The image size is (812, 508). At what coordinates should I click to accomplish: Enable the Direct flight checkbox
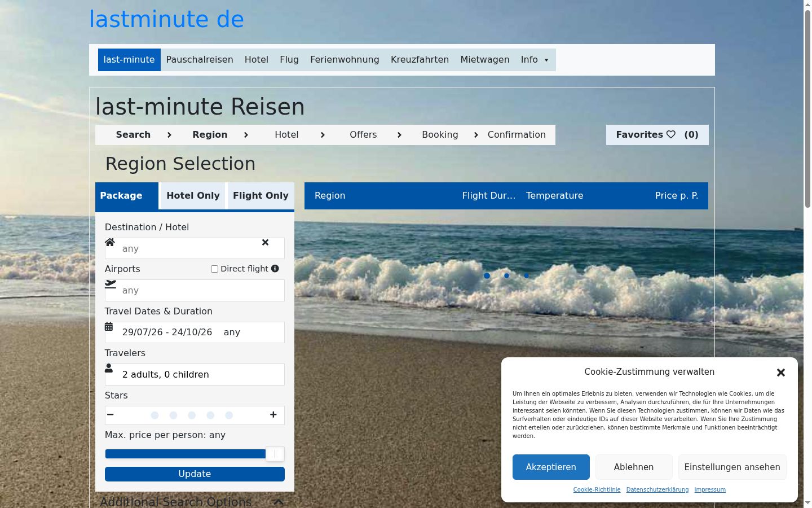(214, 269)
